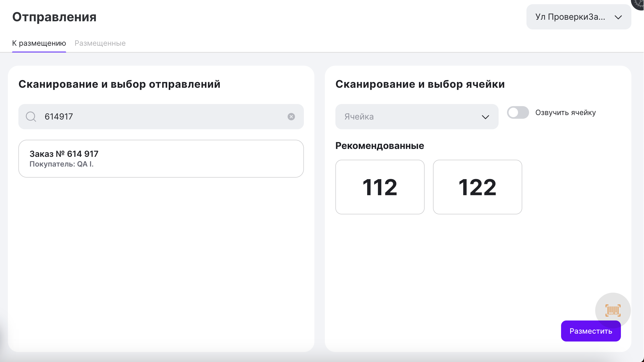Expand the 'Ул ПроверкиЗа...' location selector
The height and width of the screenshot is (362, 644).
[578, 17]
